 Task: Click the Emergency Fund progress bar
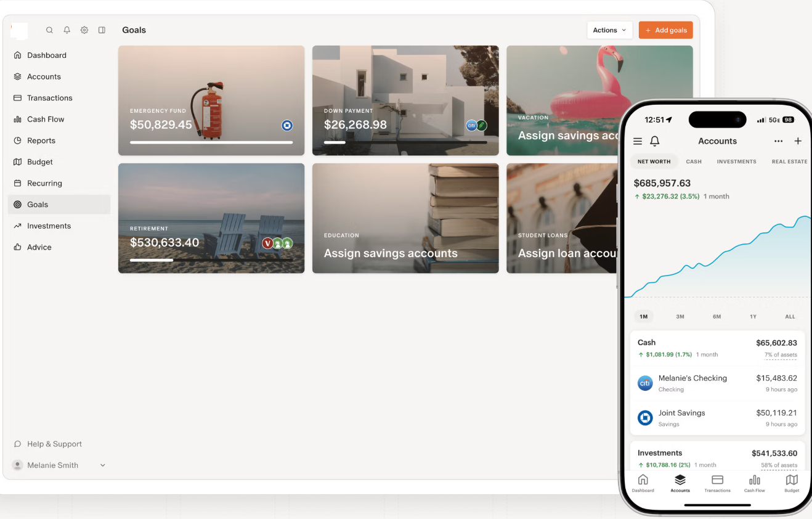[211, 142]
